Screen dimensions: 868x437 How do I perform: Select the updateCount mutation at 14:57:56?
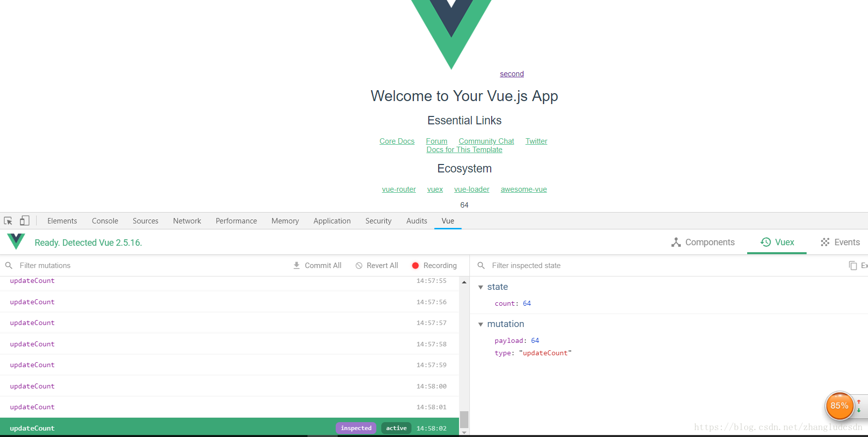tap(229, 302)
